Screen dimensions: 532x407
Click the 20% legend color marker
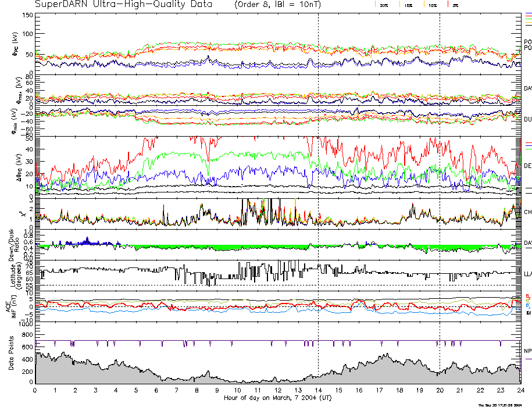[x=375, y=5]
